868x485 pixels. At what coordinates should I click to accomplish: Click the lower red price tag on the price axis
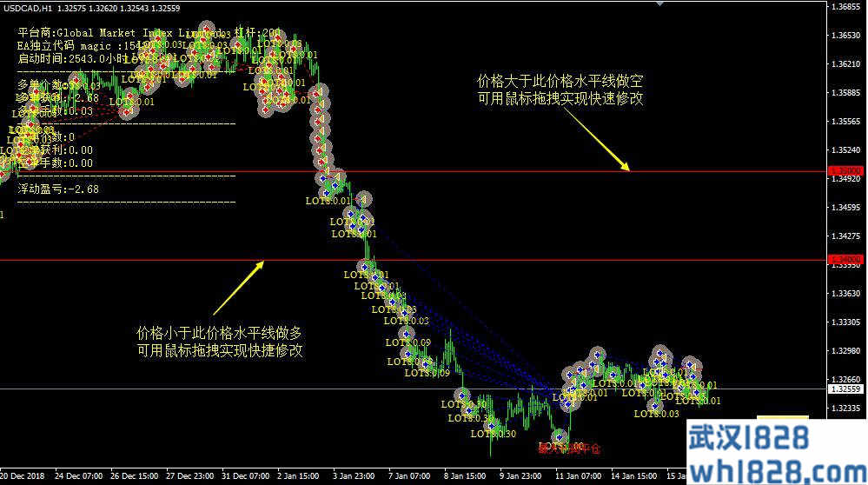[845, 260]
